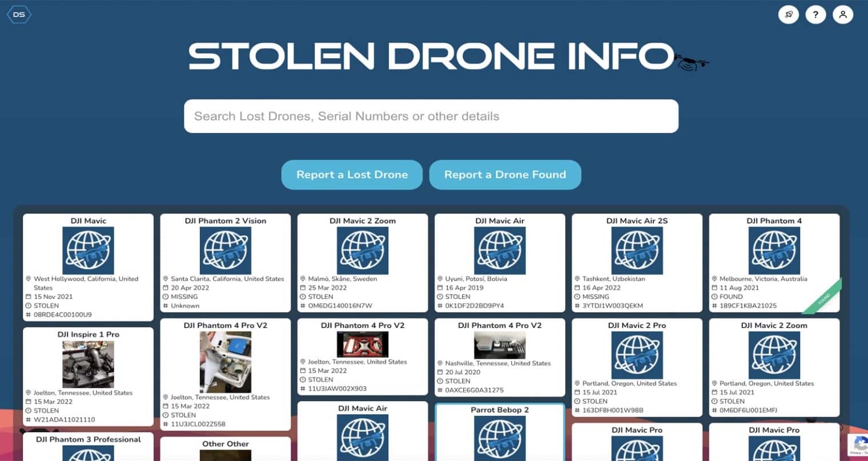868x461 pixels.
Task: Click the green FOUND ribbon
Action: 823,297
